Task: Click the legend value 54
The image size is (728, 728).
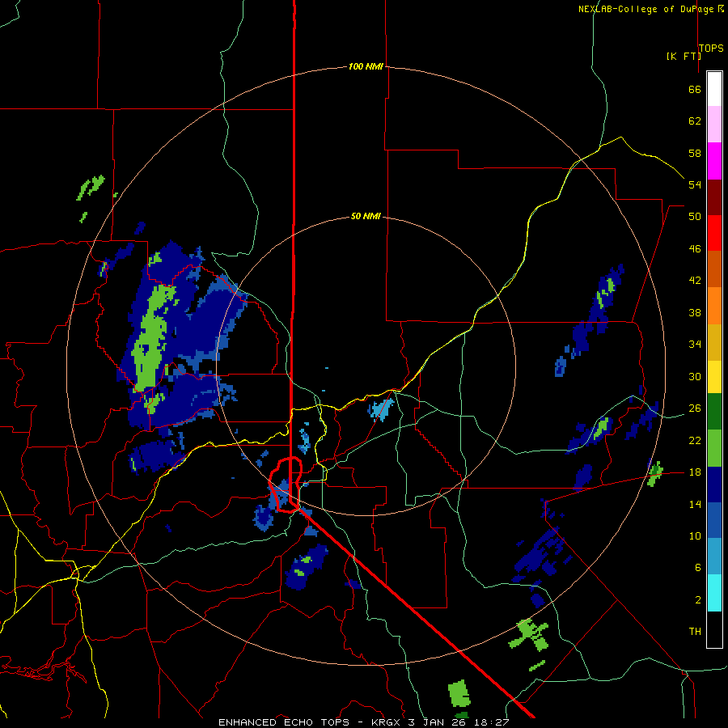Action: point(695,184)
